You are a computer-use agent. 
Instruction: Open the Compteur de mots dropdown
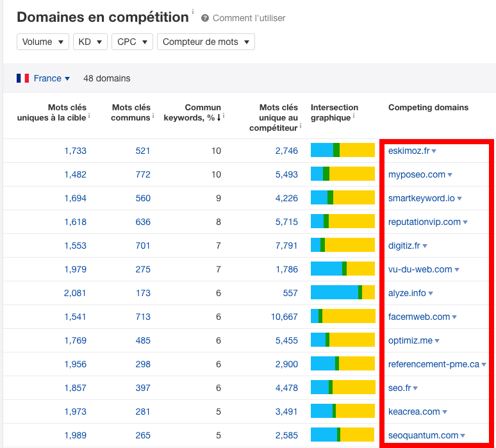pyautogui.click(x=206, y=42)
